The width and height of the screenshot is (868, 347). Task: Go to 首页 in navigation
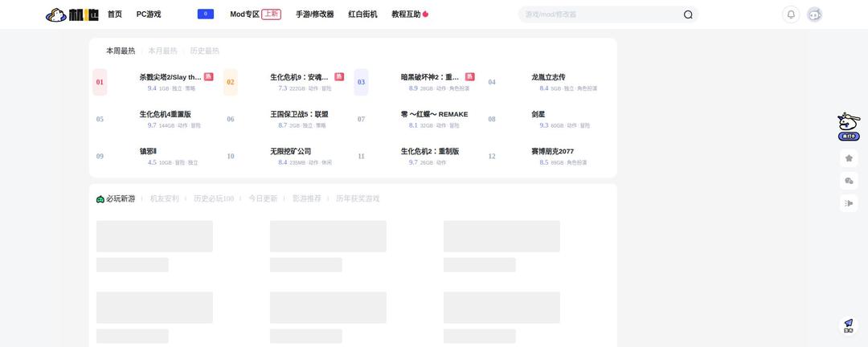point(115,14)
